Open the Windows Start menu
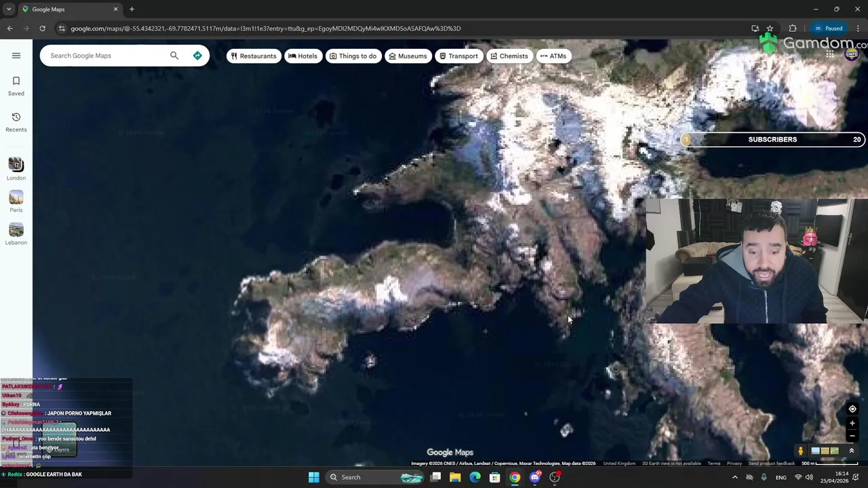Image resolution: width=868 pixels, height=488 pixels. tap(314, 477)
